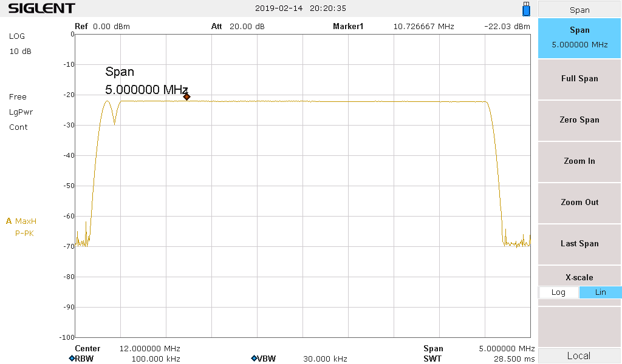Choose Full Span softkey
The width and height of the screenshot is (622, 364).
coord(579,79)
